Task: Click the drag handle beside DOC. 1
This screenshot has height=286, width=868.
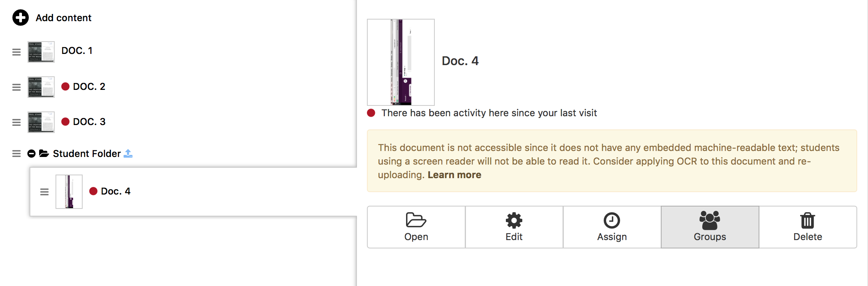Action: pos(16,52)
